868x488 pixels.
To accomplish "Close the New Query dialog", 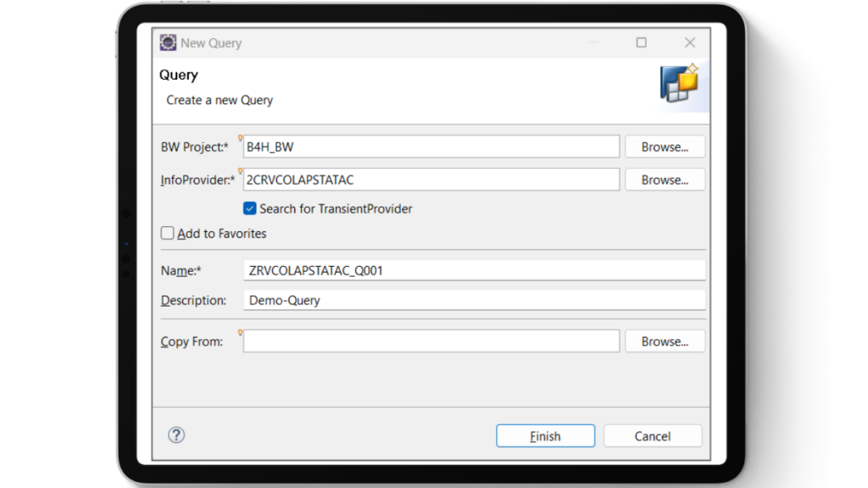I will 690,42.
